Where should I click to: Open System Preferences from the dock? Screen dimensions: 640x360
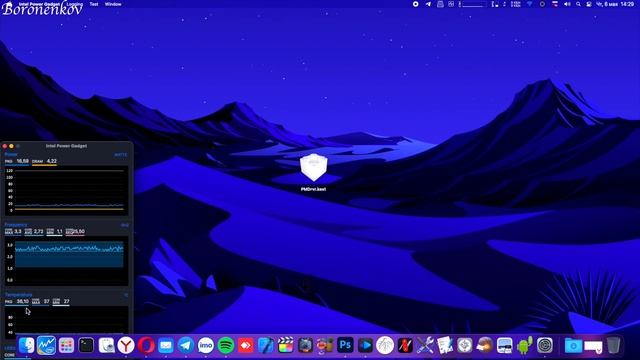[x=545, y=346]
